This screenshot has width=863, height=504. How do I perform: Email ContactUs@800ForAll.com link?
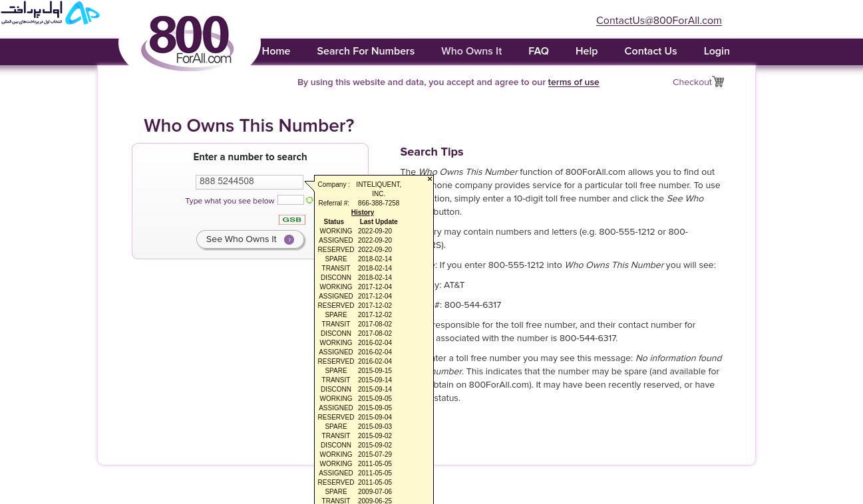(659, 21)
